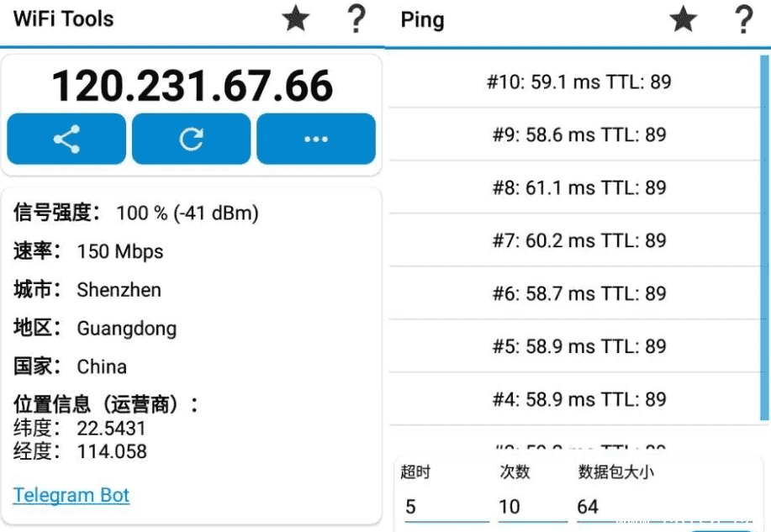This screenshot has width=771, height=532.
Task: Tap the star icon in WiFi Tools header
Action: 295,18
